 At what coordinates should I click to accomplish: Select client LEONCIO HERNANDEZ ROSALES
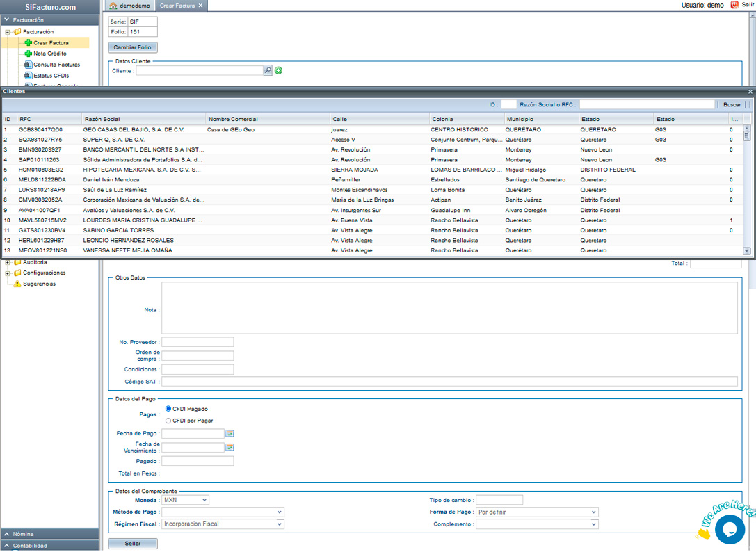pyautogui.click(x=373, y=241)
